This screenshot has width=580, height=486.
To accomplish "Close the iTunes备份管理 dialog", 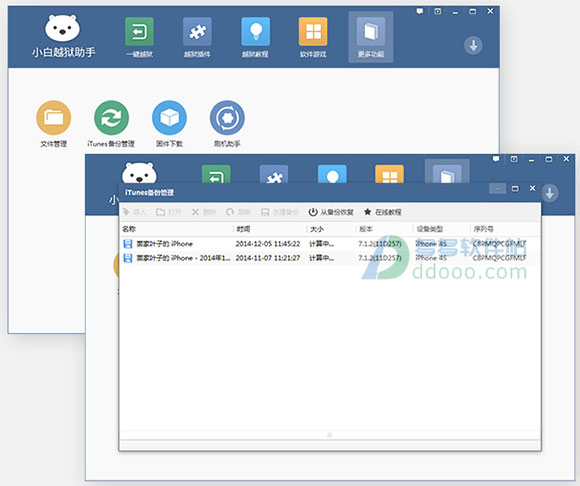I will pyautogui.click(x=532, y=188).
